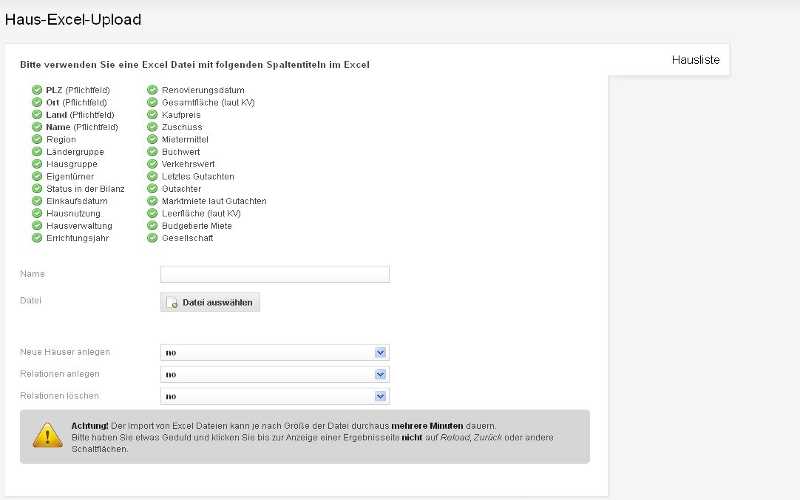Click the Relationen löschen label
The width and height of the screenshot is (800, 500).
(59, 396)
